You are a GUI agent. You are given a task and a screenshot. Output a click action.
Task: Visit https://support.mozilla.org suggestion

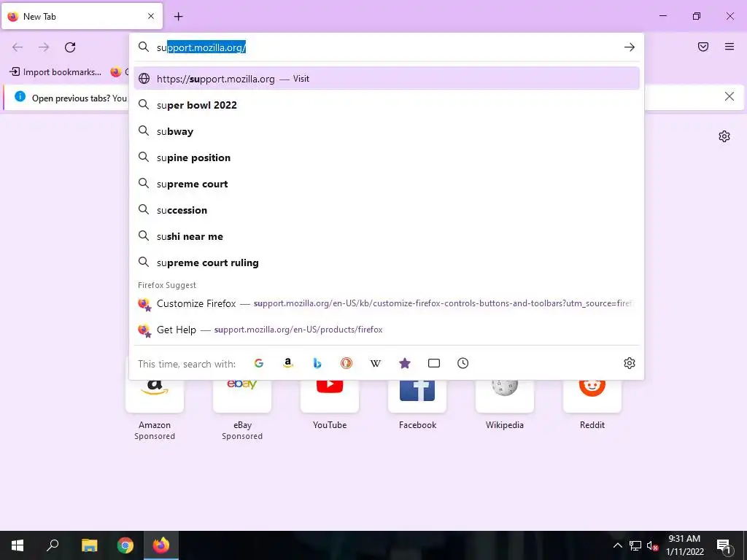tap(387, 79)
